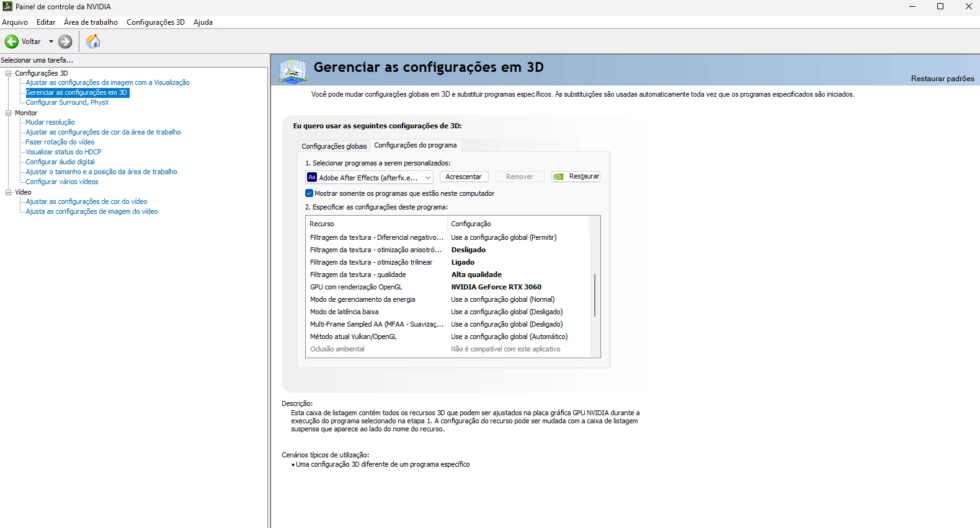Open Configurar vários vídeos
Image resolution: width=980 pixels, height=528 pixels.
[x=62, y=182]
